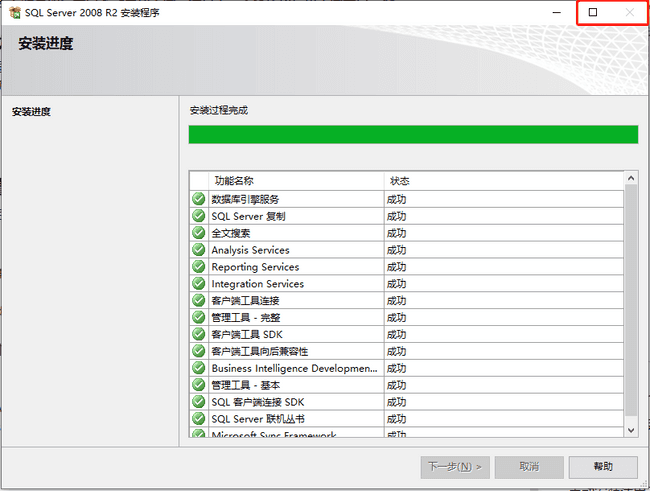This screenshot has height=491, width=650.
Task: Minimize the SQL Server 2008 R2 installer window
Action: click(x=557, y=12)
